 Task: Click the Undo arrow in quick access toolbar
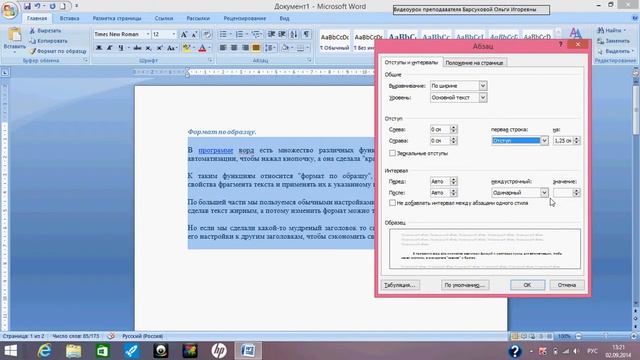coord(38,6)
